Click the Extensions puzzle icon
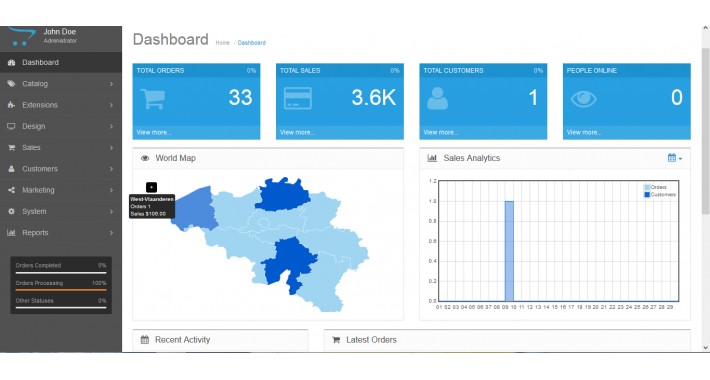 point(11,105)
